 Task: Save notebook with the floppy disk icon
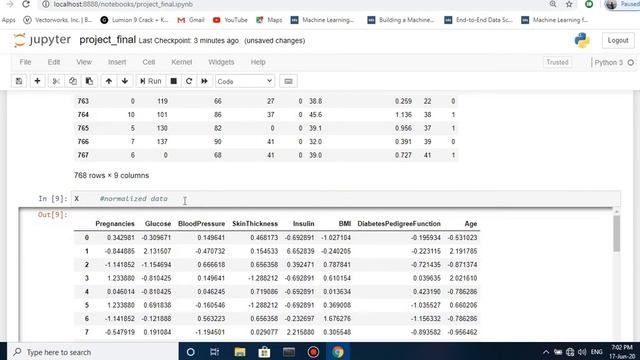pyautogui.click(x=19, y=81)
